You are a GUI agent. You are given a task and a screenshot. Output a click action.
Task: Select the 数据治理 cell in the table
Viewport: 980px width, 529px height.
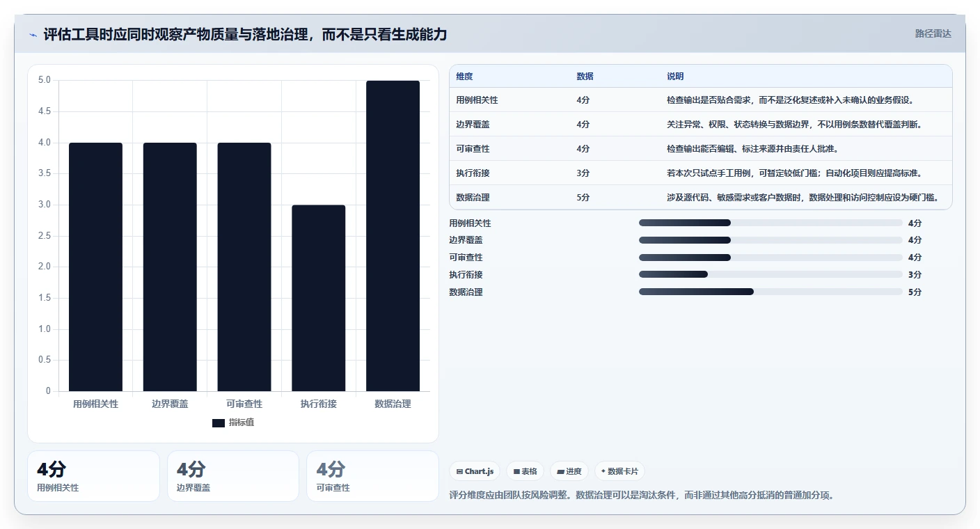coord(473,198)
